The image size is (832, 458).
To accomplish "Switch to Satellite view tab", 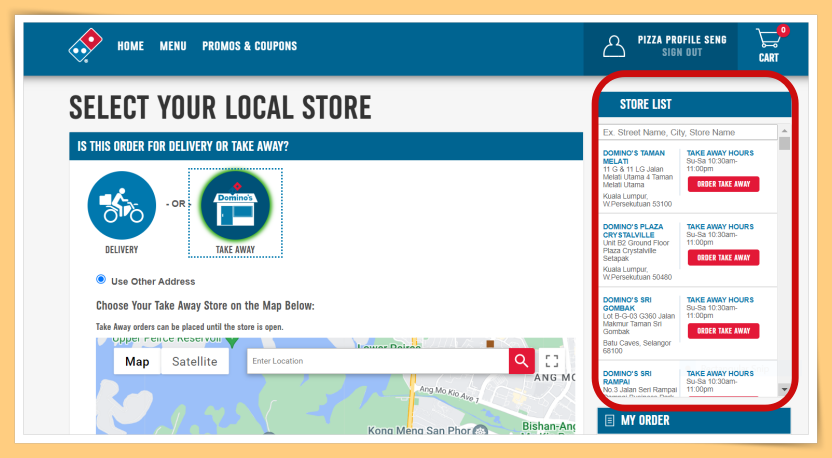I will (195, 361).
